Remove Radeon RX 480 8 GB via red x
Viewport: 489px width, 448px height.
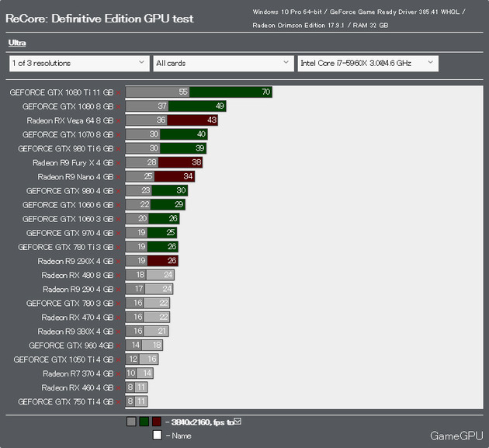(x=118, y=275)
